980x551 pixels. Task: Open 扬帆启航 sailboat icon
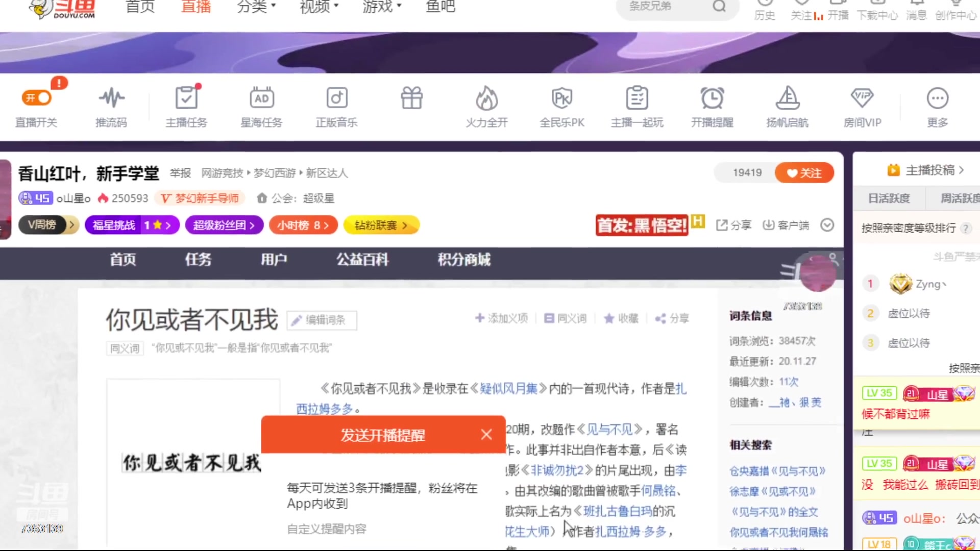point(788,97)
